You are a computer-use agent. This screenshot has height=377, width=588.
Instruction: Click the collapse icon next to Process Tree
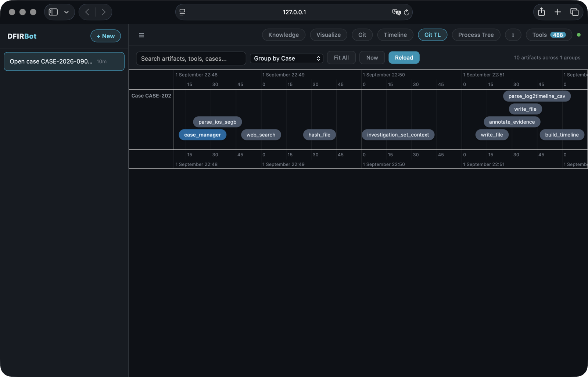(513, 35)
